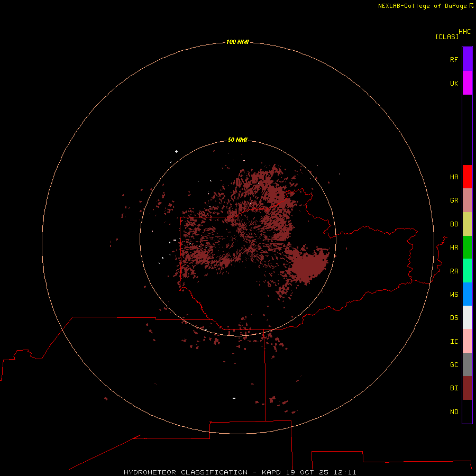
Task: Click the BI legend label
Action: (454, 388)
